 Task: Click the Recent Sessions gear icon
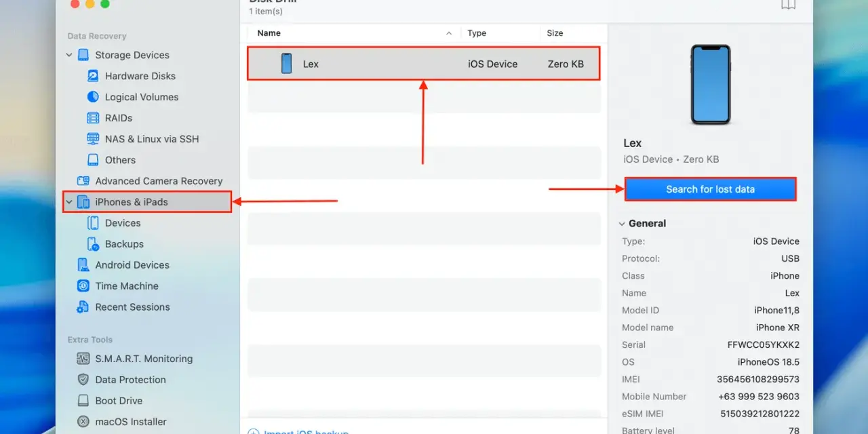click(x=83, y=307)
